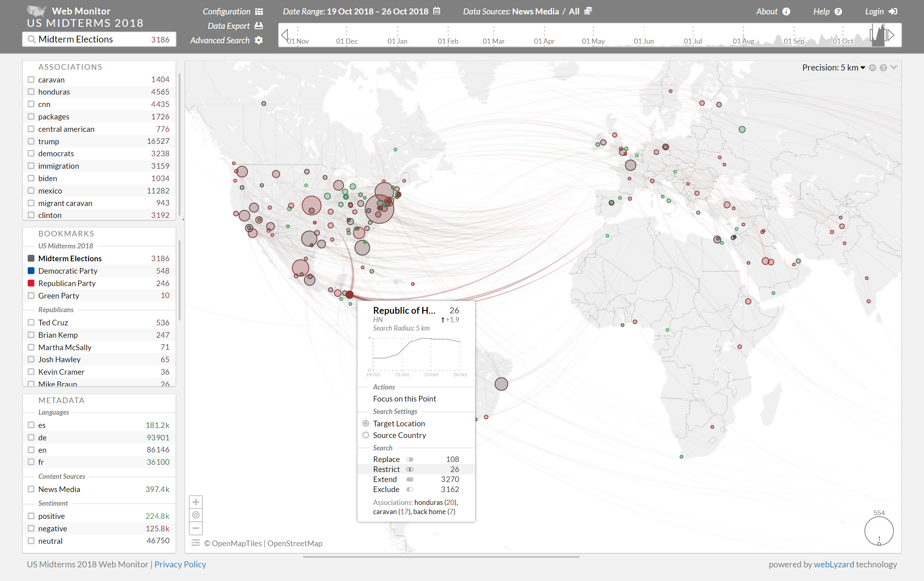924x581 pixels.
Task: Click the map zoom out minus button
Action: pyautogui.click(x=196, y=528)
